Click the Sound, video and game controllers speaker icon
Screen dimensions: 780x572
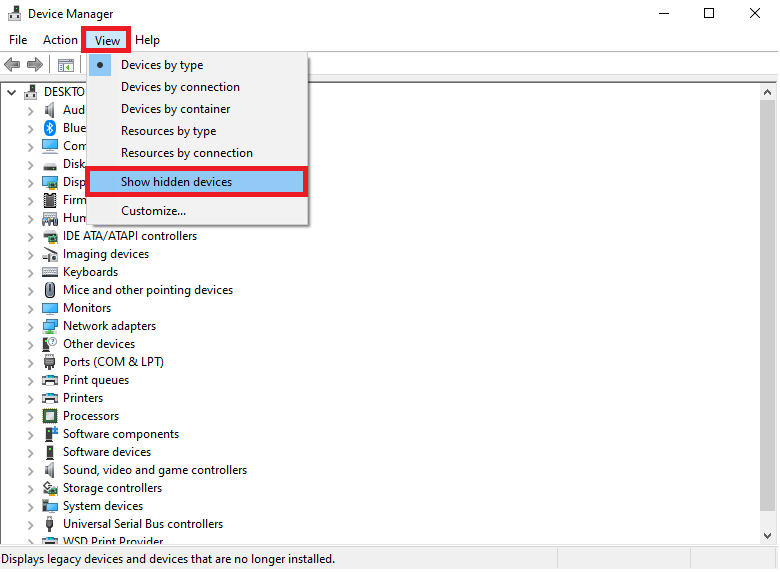coord(50,470)
